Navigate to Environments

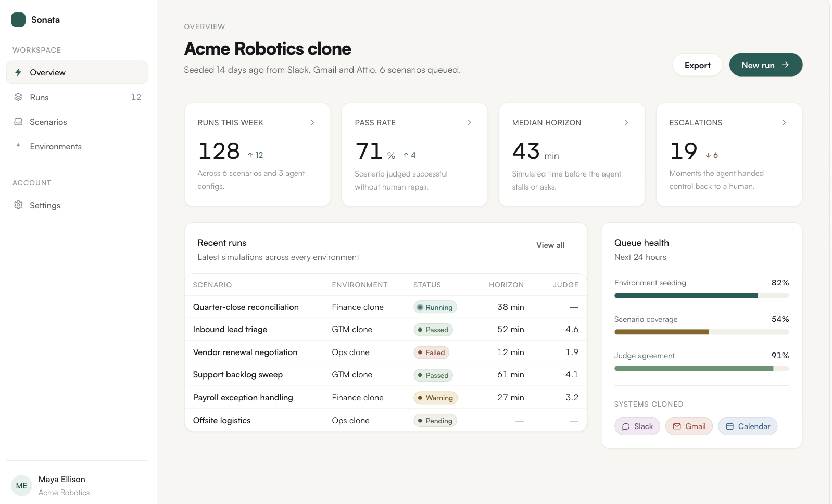(x=77, y=146)
